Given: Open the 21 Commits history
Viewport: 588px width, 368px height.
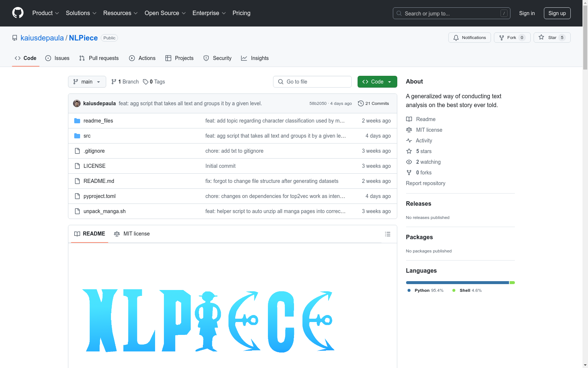Looking at the screenshot, I should tap(373, 103).
